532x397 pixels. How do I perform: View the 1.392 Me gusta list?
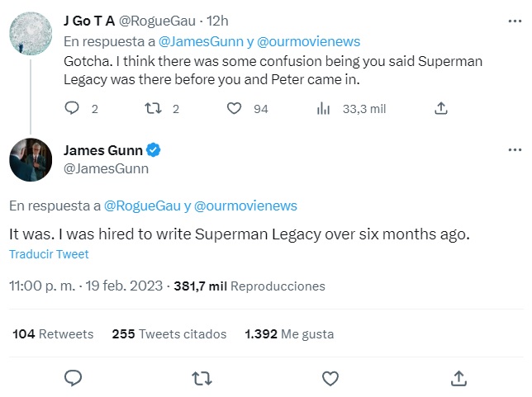(289, 334)
